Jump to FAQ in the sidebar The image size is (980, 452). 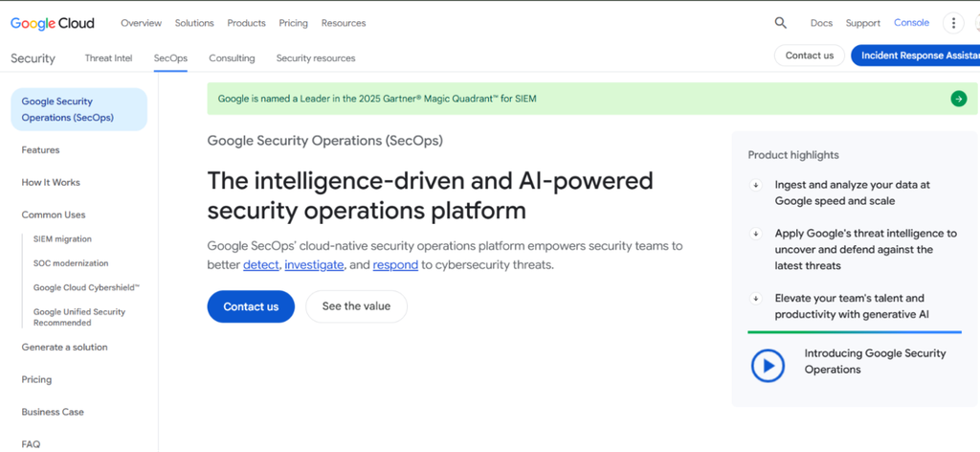[31, 444]
